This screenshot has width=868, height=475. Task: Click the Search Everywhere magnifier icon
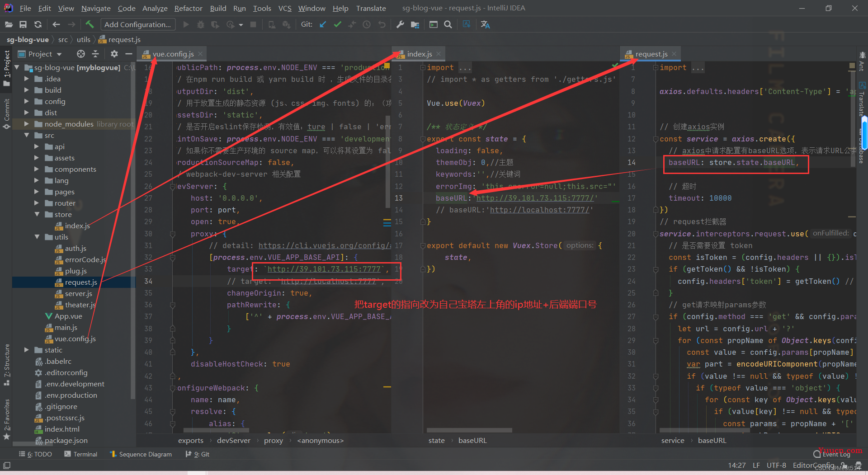click(x=448, y=24)
